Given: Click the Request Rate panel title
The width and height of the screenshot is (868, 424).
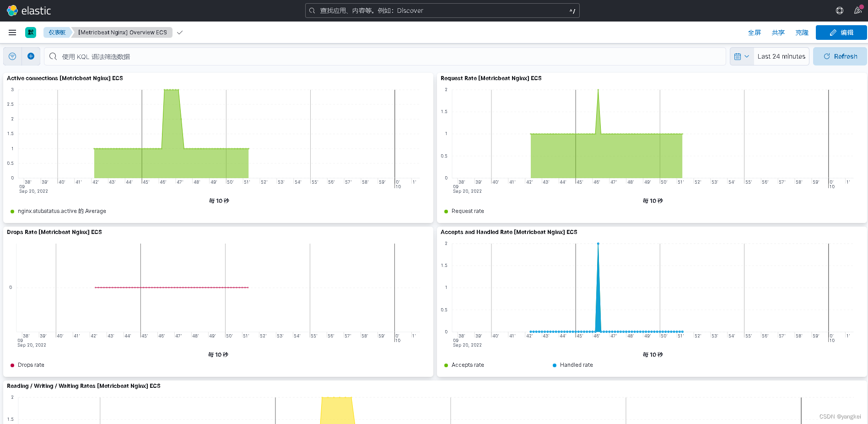Looking at the screenshot, I should coord(491,78).
